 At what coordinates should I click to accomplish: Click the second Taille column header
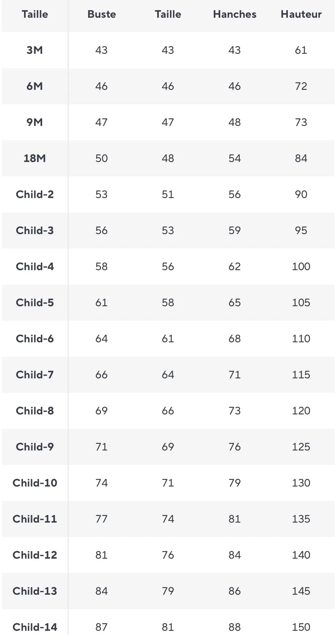[168, 14]
